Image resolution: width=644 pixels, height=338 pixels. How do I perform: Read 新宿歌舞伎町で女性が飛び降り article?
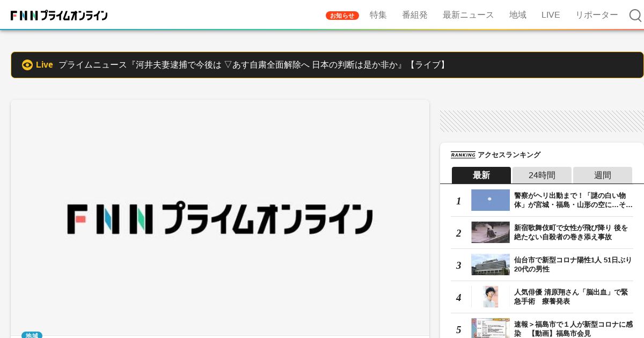[x=571, y=232]
